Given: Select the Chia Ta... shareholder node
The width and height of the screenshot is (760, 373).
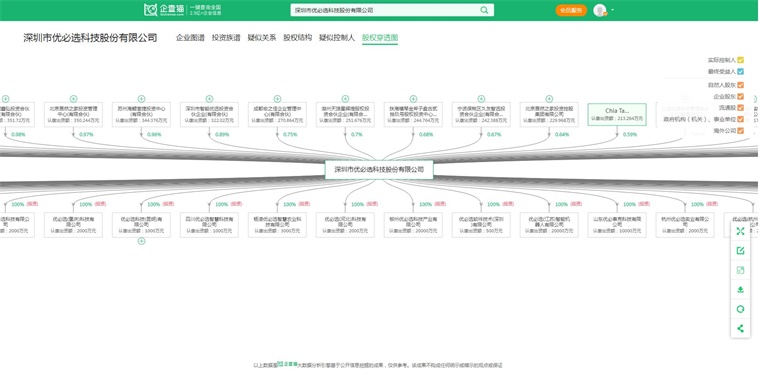Looking at the screenshot, I should pyautogui.click(x=617, y=114).
